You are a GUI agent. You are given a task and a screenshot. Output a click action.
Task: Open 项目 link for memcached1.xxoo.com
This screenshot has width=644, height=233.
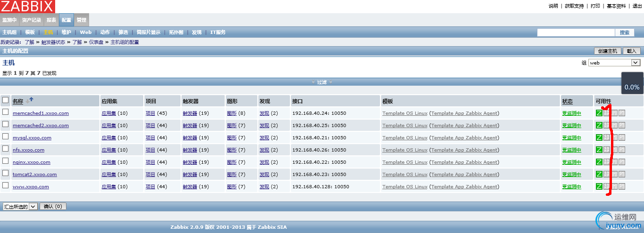click(x=150, y=113)
